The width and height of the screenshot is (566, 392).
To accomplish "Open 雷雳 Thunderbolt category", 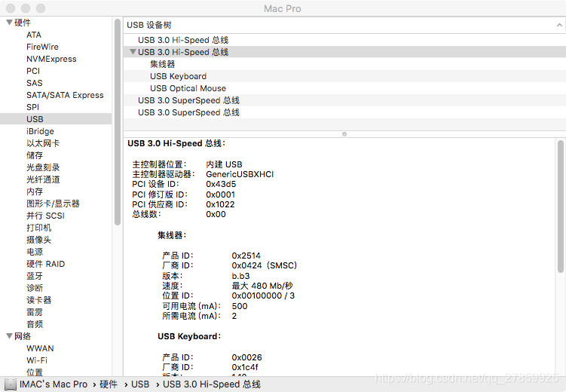I will click(x=35, y=312).
